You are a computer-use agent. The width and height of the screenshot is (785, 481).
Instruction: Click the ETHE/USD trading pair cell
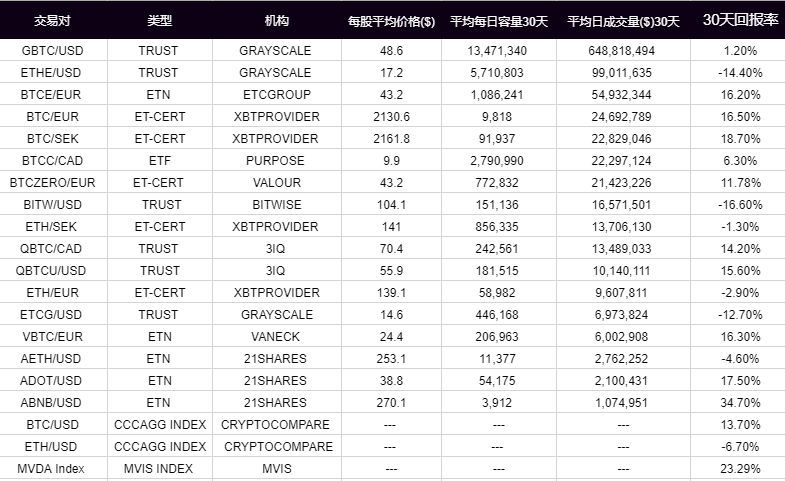click(x=51, y=73)
